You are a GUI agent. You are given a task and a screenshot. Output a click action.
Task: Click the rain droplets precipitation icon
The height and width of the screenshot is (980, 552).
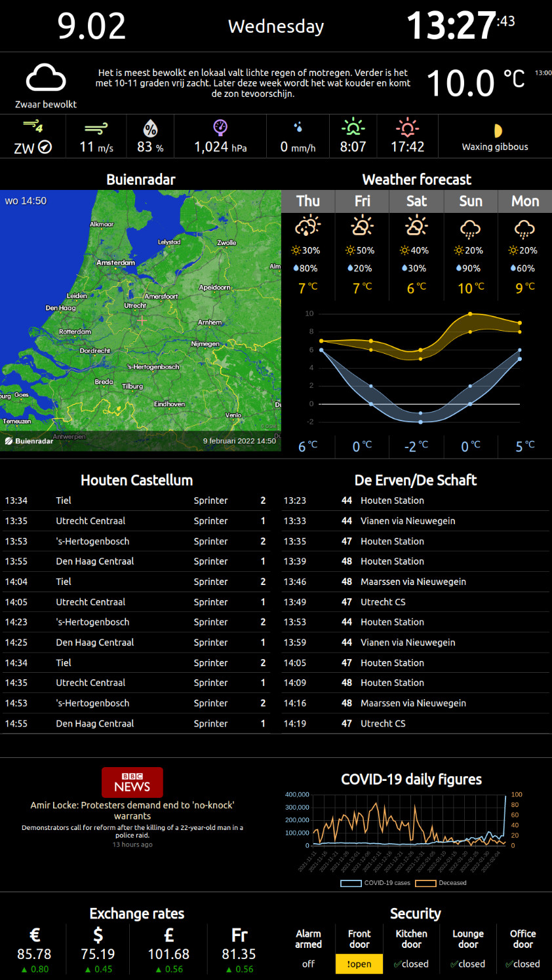tap(298, 127)
